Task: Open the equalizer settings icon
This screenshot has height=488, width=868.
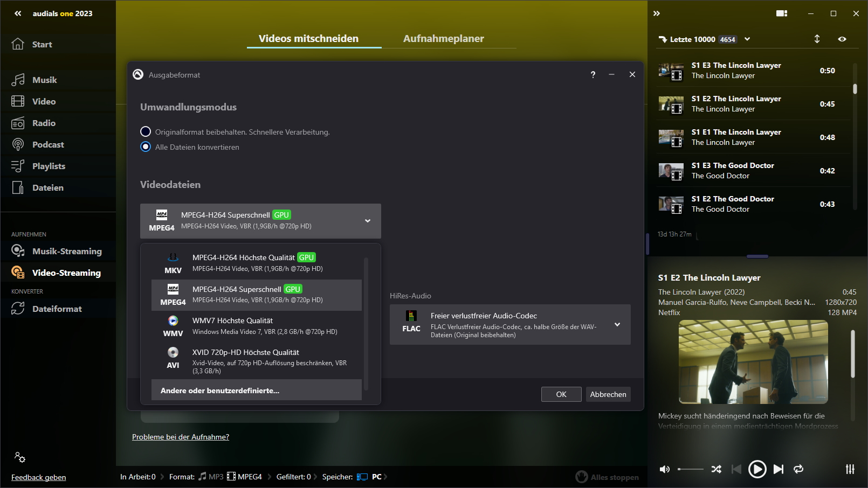Action: click(850, 469)
